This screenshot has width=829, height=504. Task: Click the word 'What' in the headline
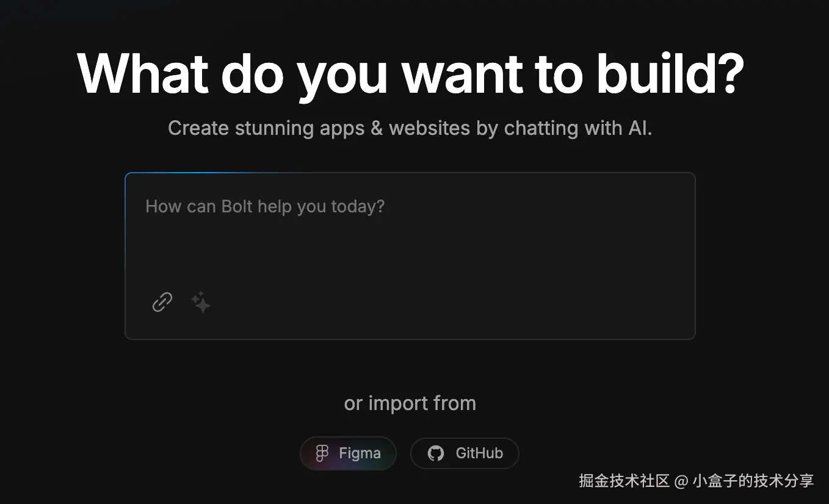pos(143,73)
